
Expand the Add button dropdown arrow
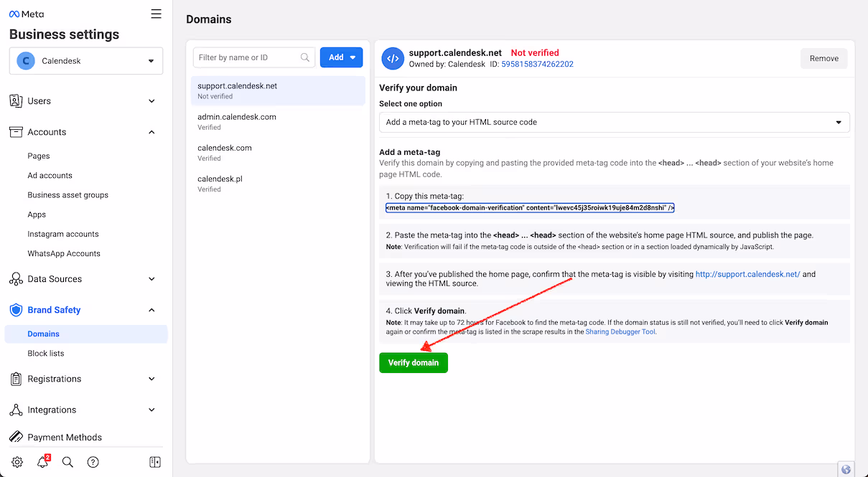click(x=351, y=57)
